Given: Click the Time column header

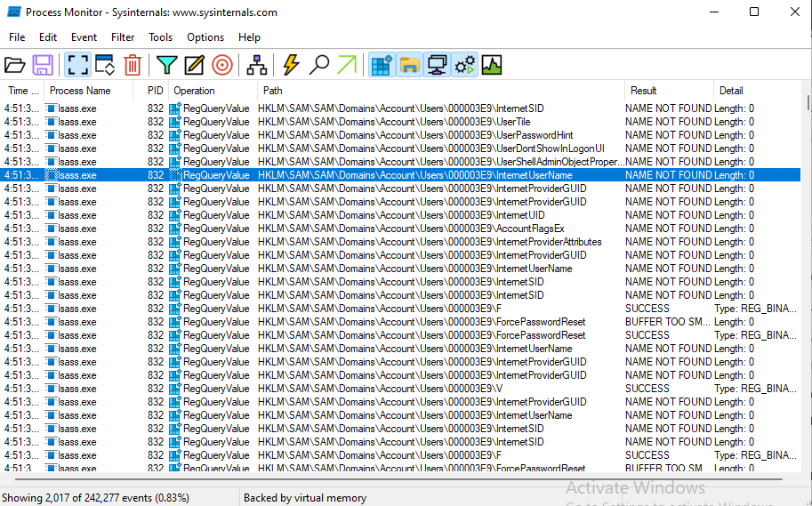Looking at the screenshot, I should (x=22, y=91).
